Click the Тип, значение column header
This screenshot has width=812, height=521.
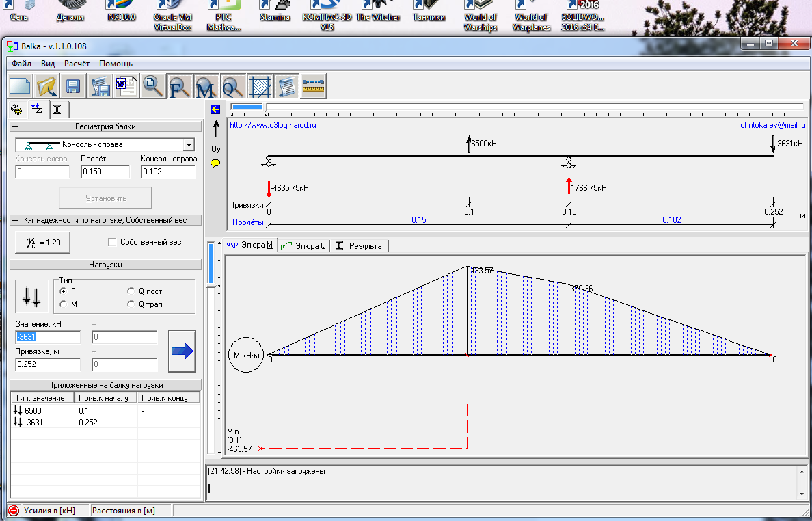pos(42,398)
